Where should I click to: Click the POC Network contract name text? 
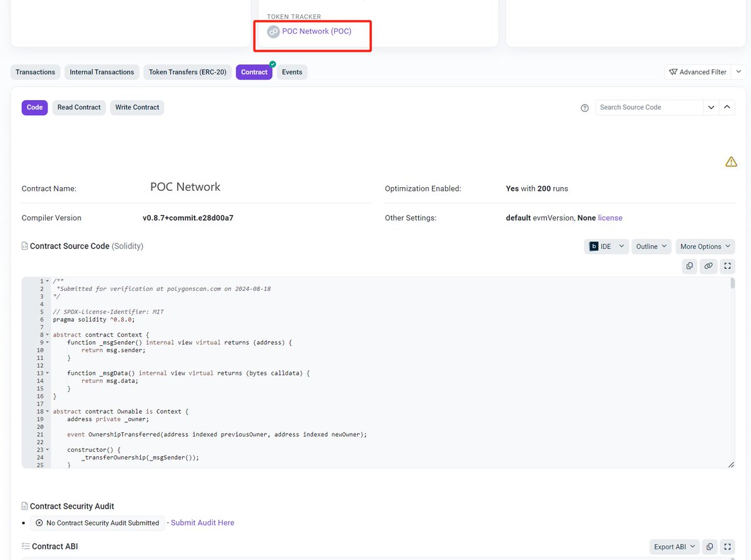185,187
